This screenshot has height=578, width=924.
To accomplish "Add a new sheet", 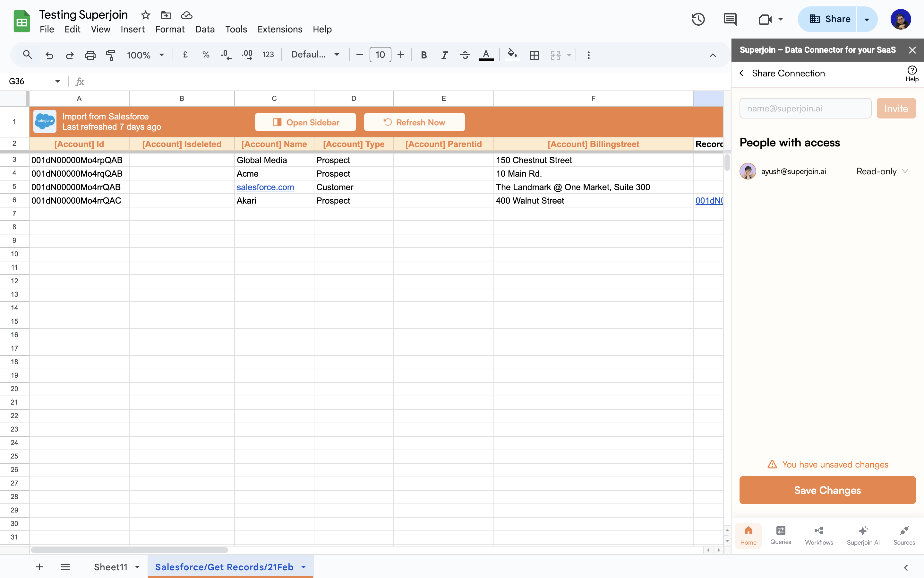I will tap(39, 566).
